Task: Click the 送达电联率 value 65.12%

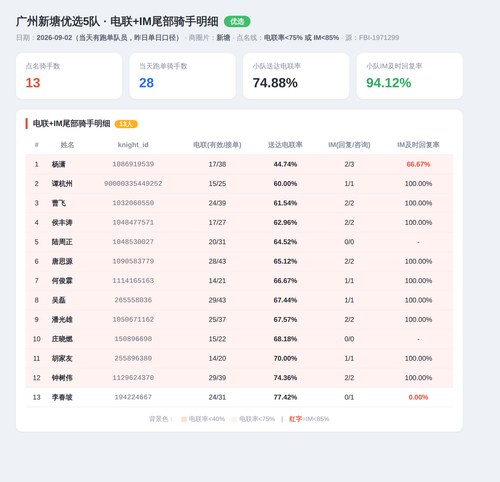Action: (285, 261)
